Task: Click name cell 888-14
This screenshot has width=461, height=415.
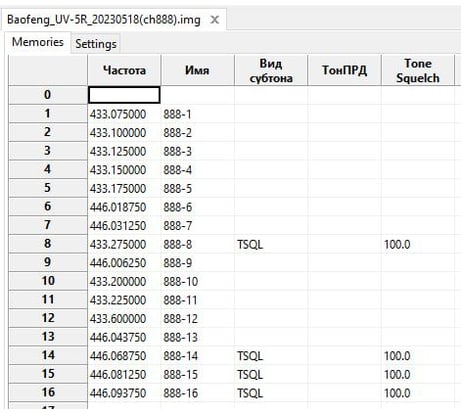Action: (x=197, y=356)
